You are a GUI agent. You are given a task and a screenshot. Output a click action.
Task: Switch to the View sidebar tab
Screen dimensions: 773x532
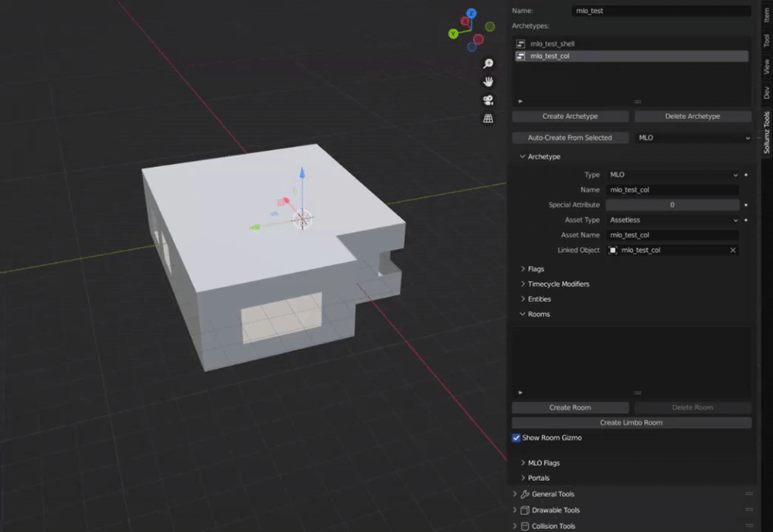(767, 66)
